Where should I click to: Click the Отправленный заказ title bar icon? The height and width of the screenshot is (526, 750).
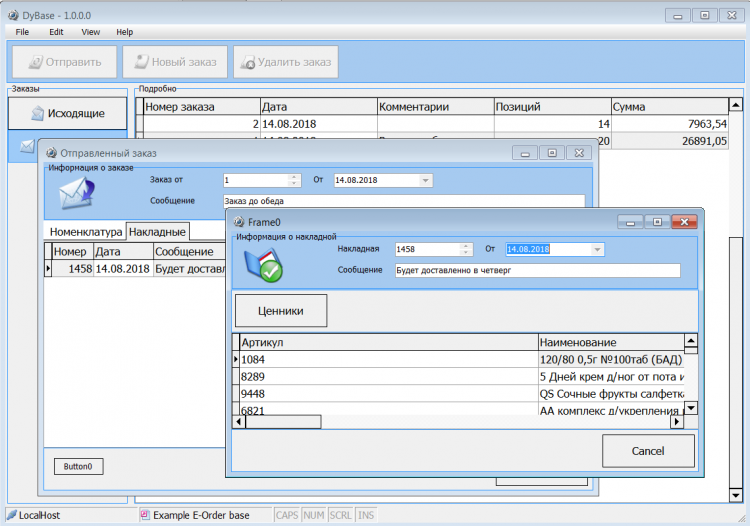(x=51, y=153)
